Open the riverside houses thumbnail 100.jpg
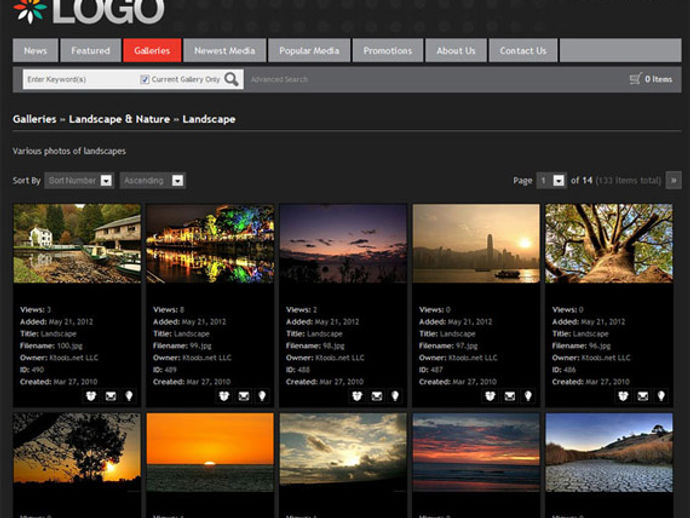Image resolution: width=690 pixels, height=518 pixels. tap(77, 243)
